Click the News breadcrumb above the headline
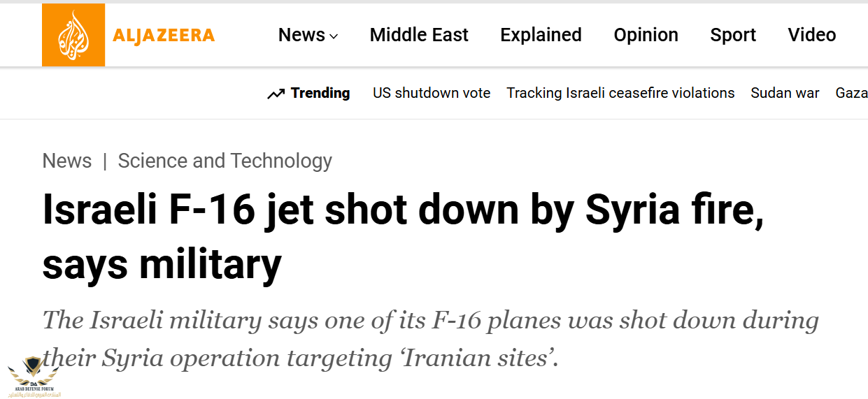868x399 pixels. (67, 161)
